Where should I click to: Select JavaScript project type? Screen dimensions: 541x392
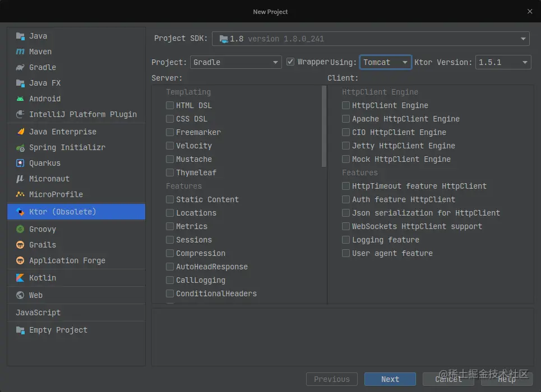pyautogui.click(x=76, y=312)
